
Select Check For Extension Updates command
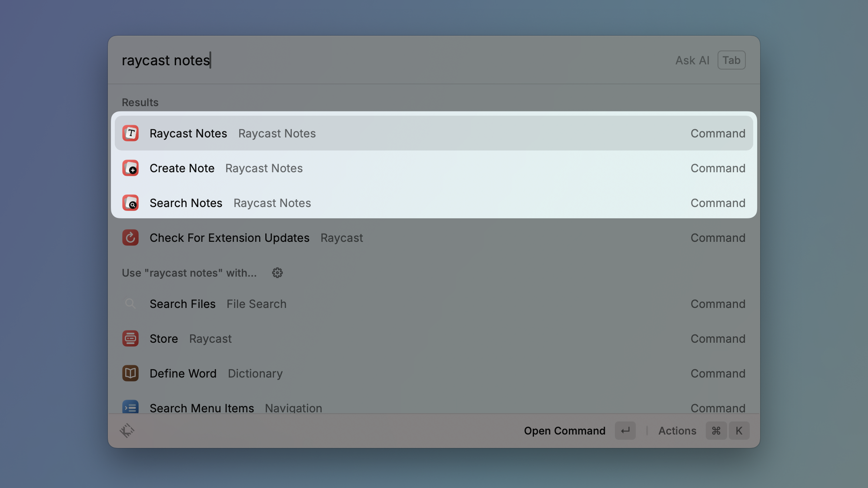point(434,237)
